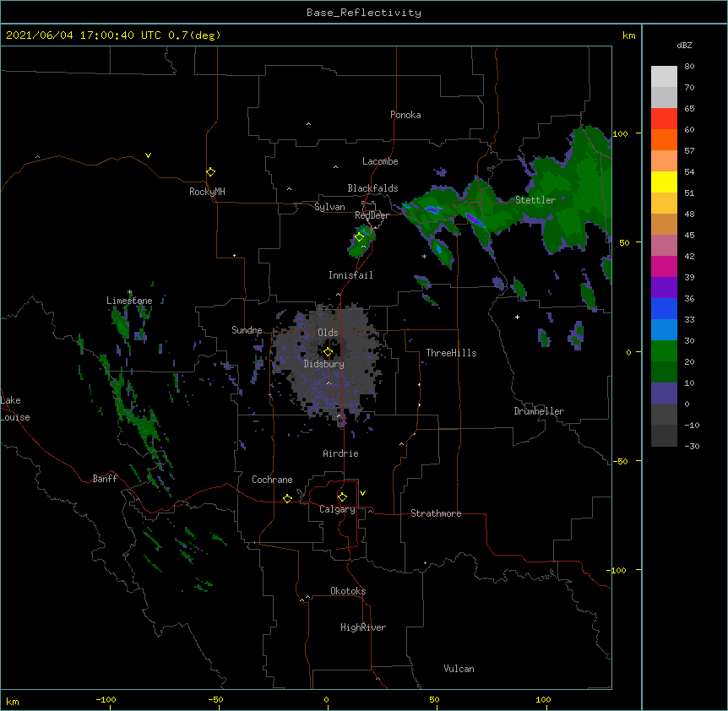Select the white plus marker west of Drumheller area
Screen dimensions: 728x711
[x=517, y=317]
